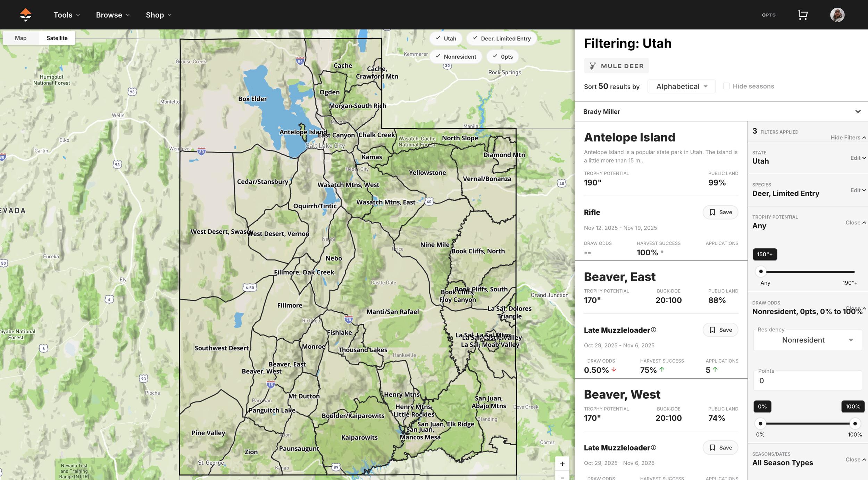
Task: Open the Residency Nonresident dropdown
Action: [807, 340]
